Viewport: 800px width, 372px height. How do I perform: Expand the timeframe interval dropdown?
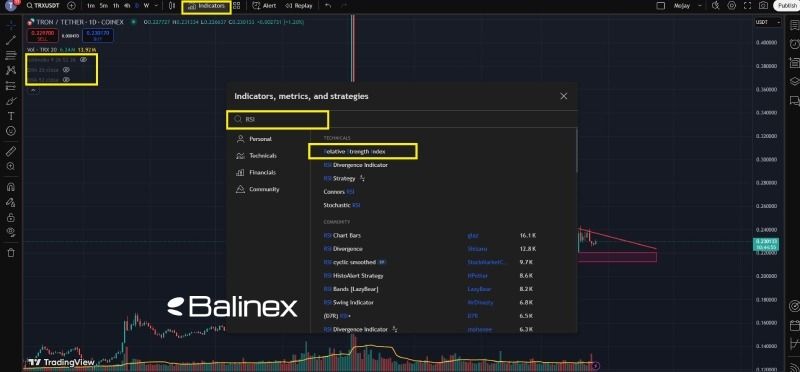[x=156, y=6]
